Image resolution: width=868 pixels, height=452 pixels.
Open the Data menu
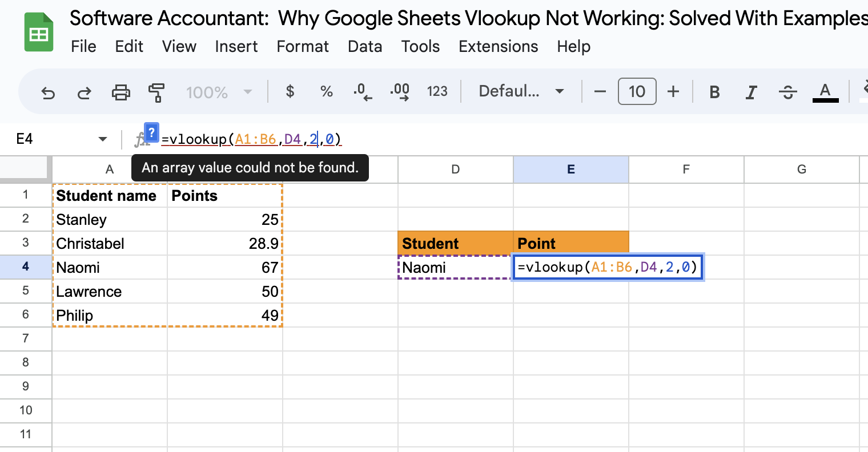tap(365, 46)
